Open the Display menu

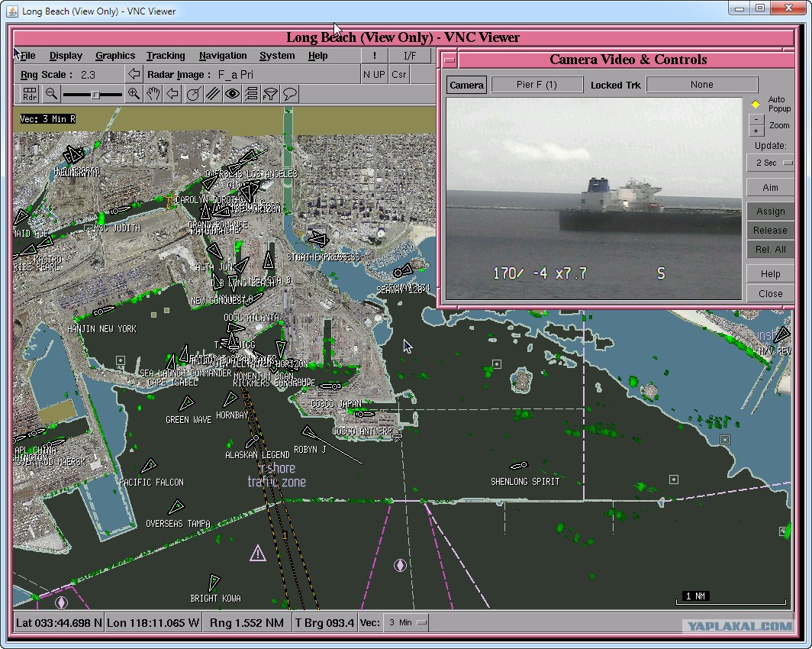[x=66, y=56]
